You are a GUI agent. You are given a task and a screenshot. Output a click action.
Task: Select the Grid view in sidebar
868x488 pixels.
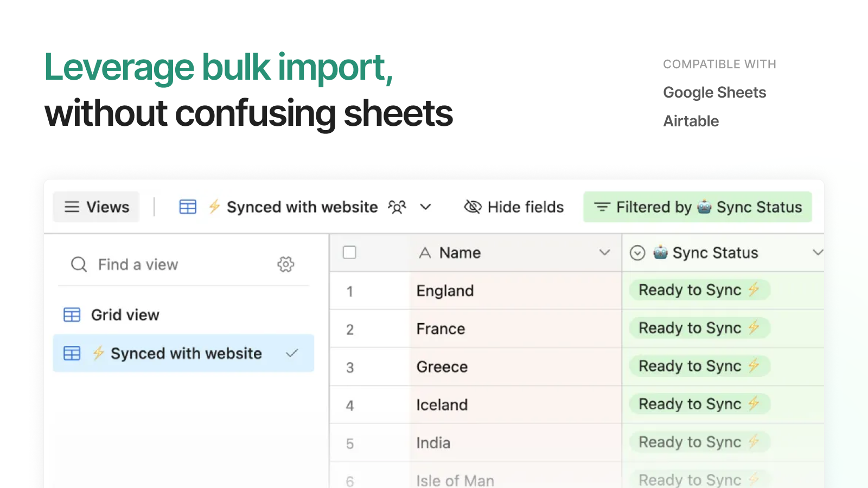(x=183, y=314)
